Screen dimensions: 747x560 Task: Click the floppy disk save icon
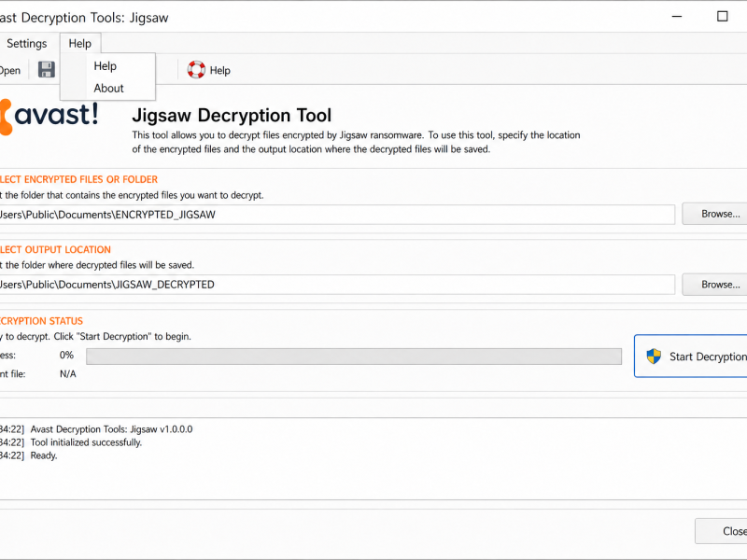[x=46, y=70]
